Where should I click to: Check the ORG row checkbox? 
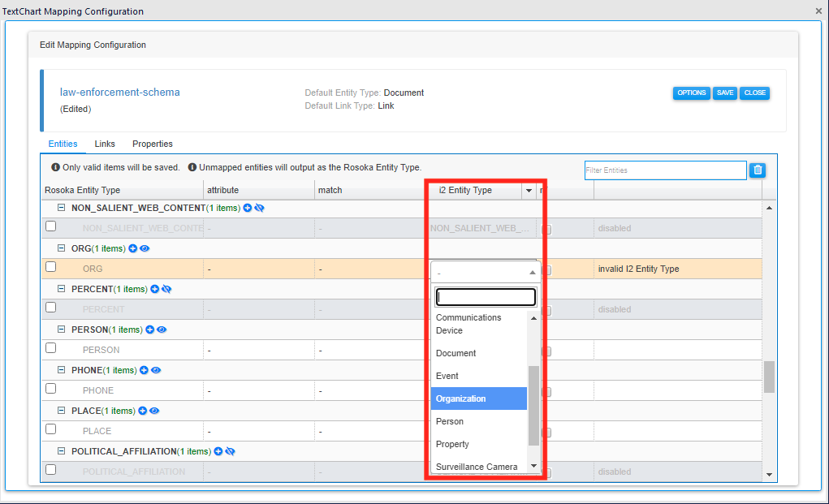tap(51, 267)
